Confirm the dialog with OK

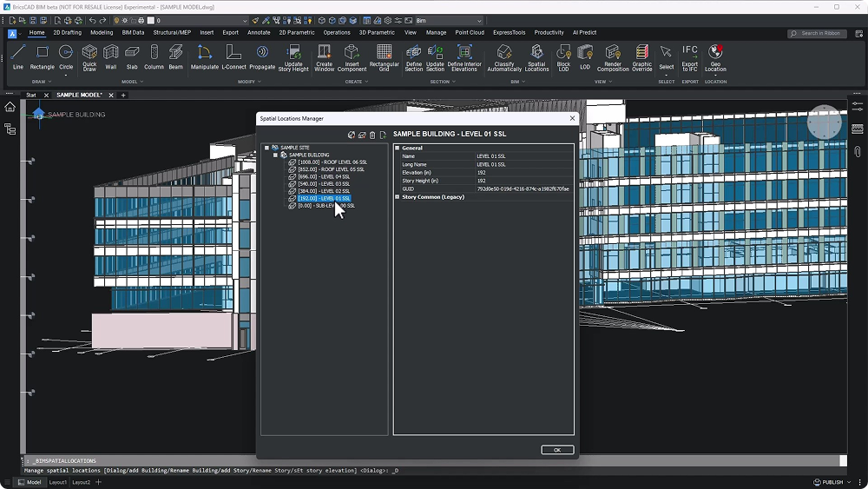coord(557,450)
